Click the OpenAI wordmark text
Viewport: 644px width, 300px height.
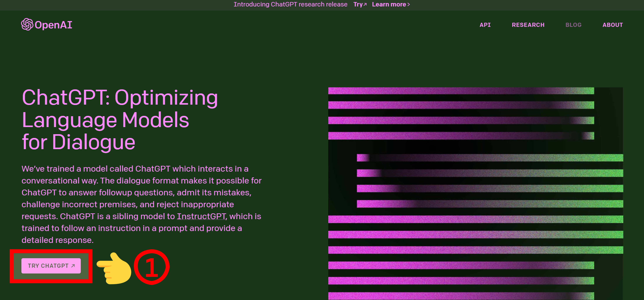(53, 25)
